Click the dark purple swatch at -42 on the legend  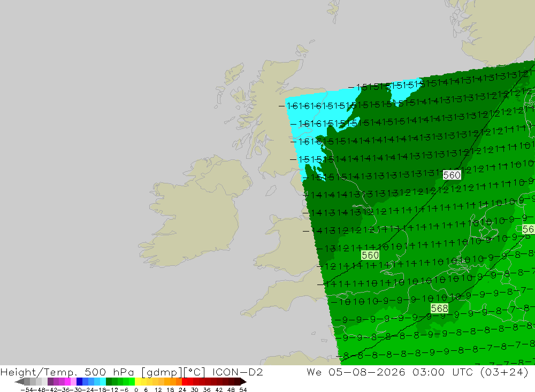coord(50,381)
